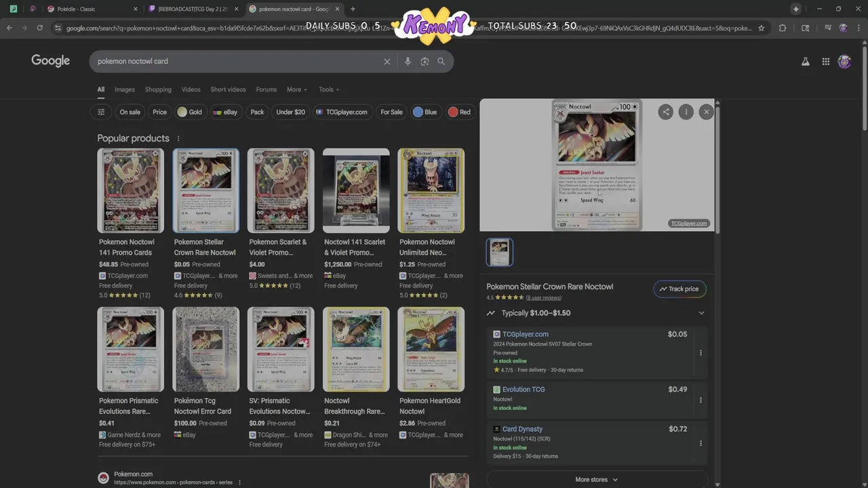Open the Evolution TCG store link
The width and height of the screenshot is (868, 488).
(524, 389)
